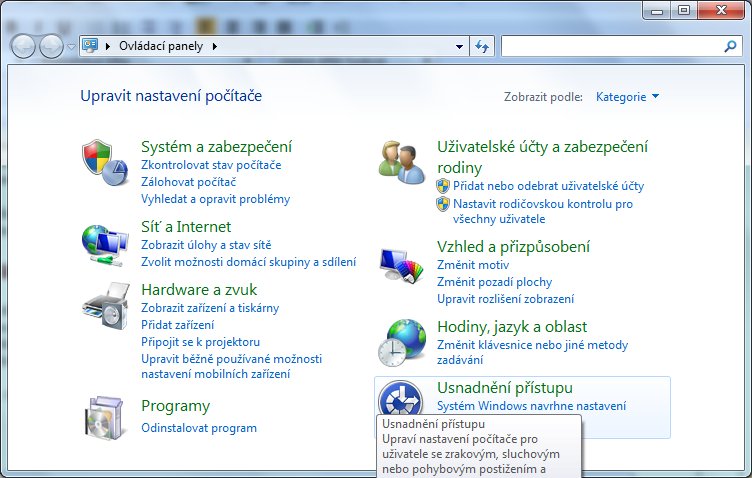Open Usnadnění přístupu heading
The image size is (752, 478).
[x=505, y=388]
